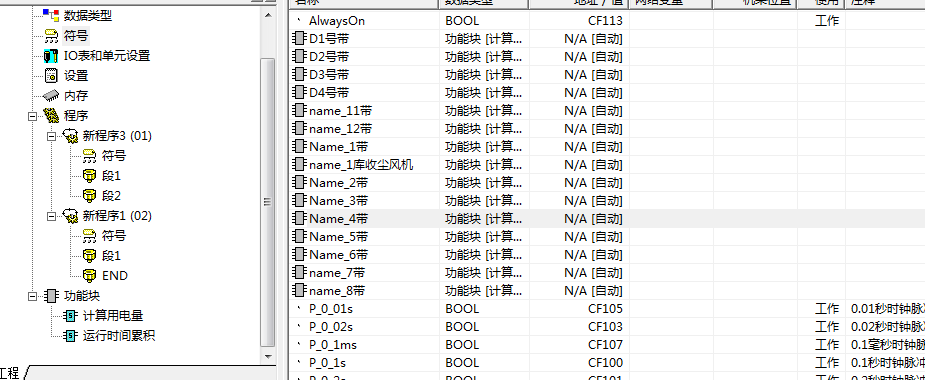Image resolution: width=925 pixels, height=380 pixels.
Task: Select 计算用电量 function block icon
Action: pos(70,316)
